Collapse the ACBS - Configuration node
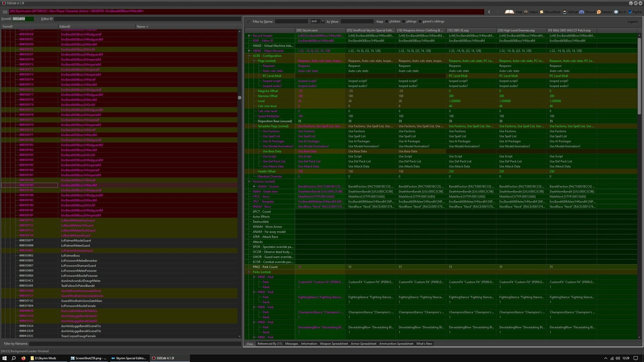The height and width of the screenshot is (362, 644). [249, 56]
